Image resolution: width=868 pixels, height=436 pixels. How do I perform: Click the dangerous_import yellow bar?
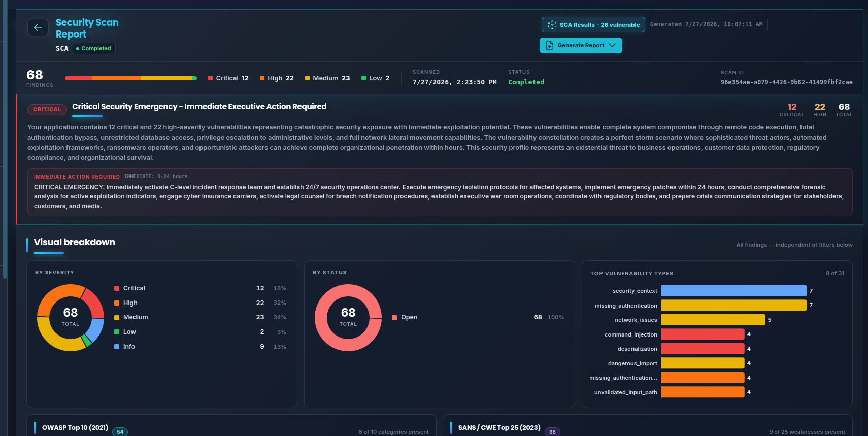[703, 363]
